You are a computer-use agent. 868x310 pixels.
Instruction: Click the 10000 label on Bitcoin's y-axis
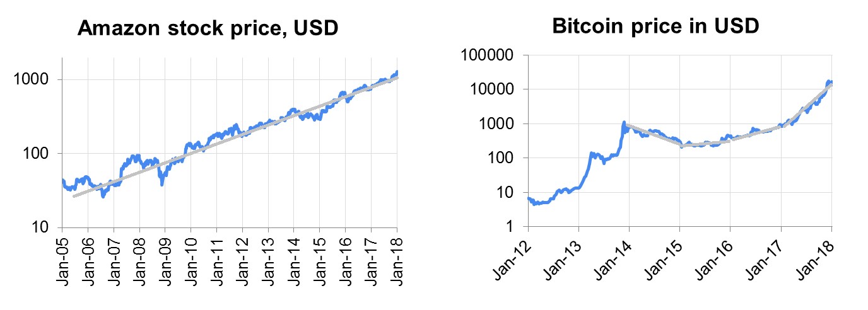(x=490, y=89)
